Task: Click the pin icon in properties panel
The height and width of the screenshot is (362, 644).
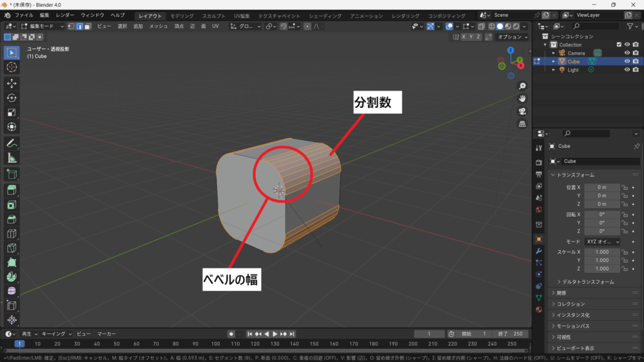Action: tap(636, 146)
